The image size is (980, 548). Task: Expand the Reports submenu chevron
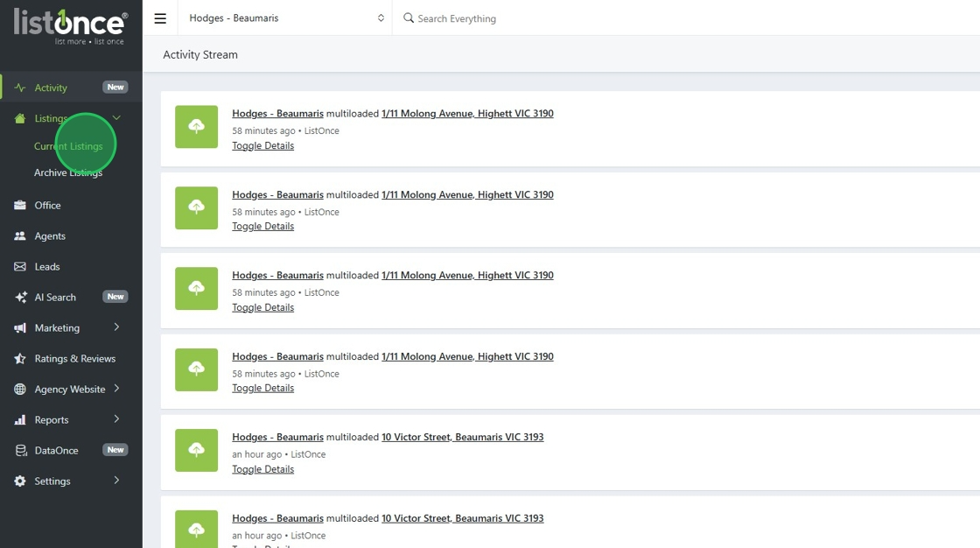[116, 419]
